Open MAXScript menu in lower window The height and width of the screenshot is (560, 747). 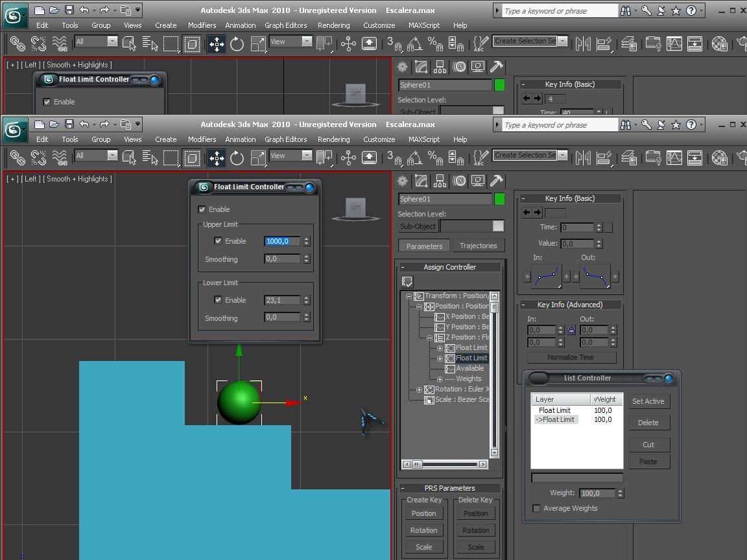click(424, 139)
